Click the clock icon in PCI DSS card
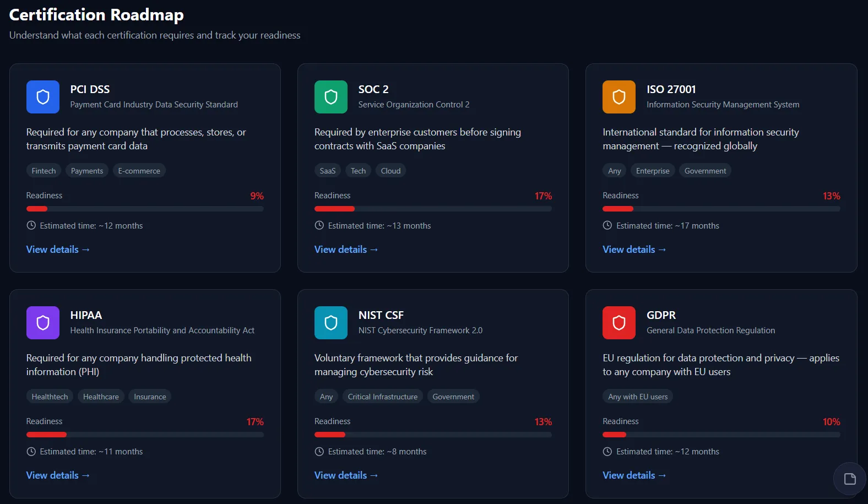 click(x=31, y=225)
